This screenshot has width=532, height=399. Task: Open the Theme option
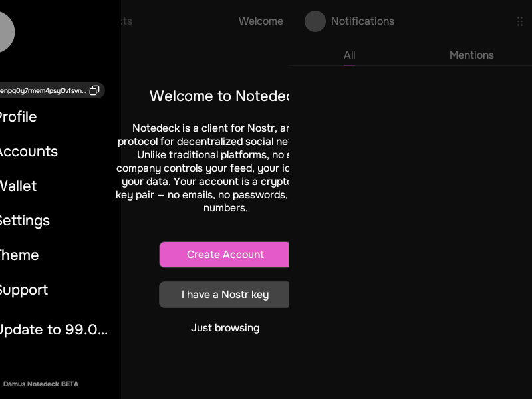19,255
